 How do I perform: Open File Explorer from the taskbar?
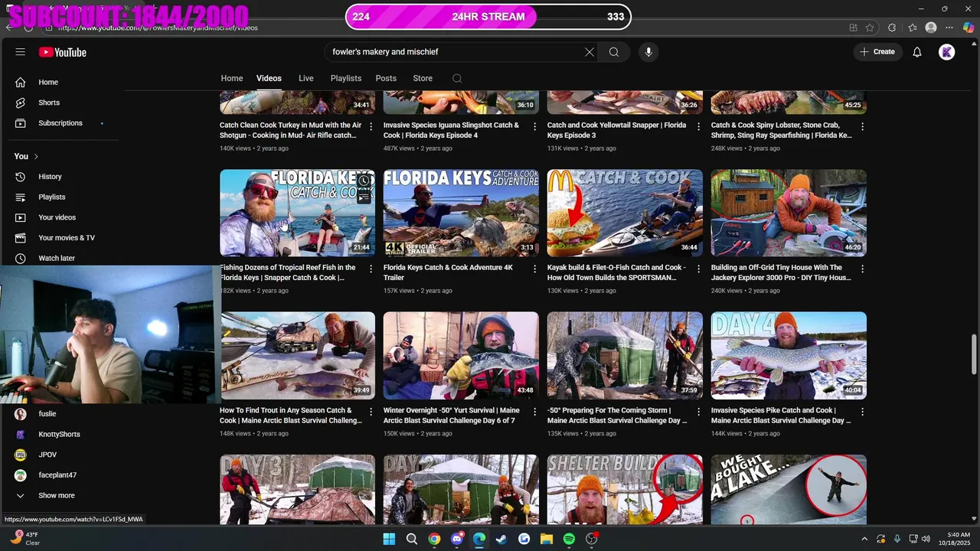[547, 539]
